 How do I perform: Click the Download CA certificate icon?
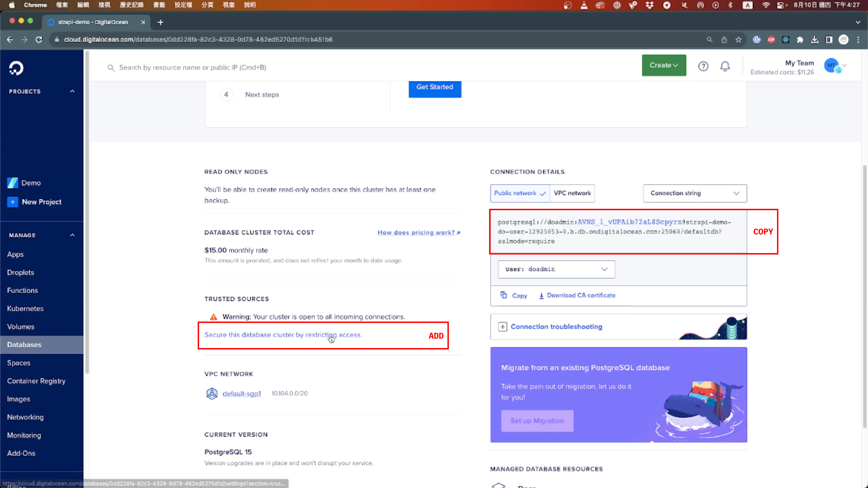(542, 295)
